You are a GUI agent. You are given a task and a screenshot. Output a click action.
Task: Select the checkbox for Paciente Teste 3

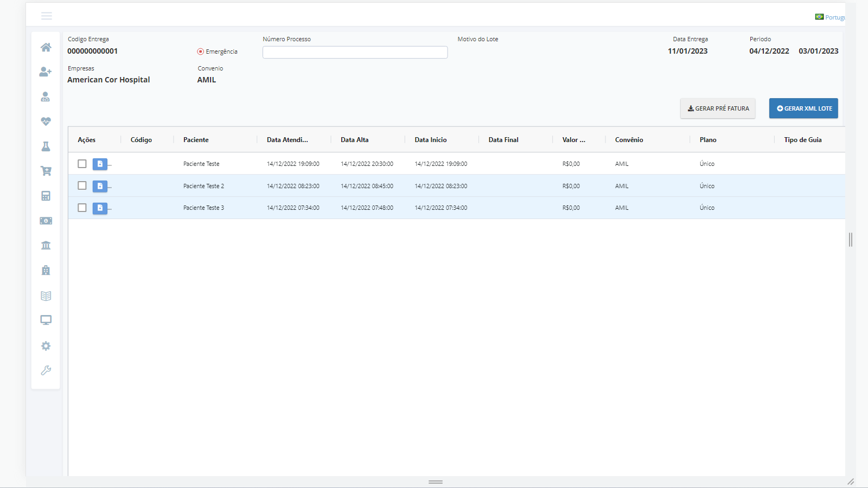[82, 208]
